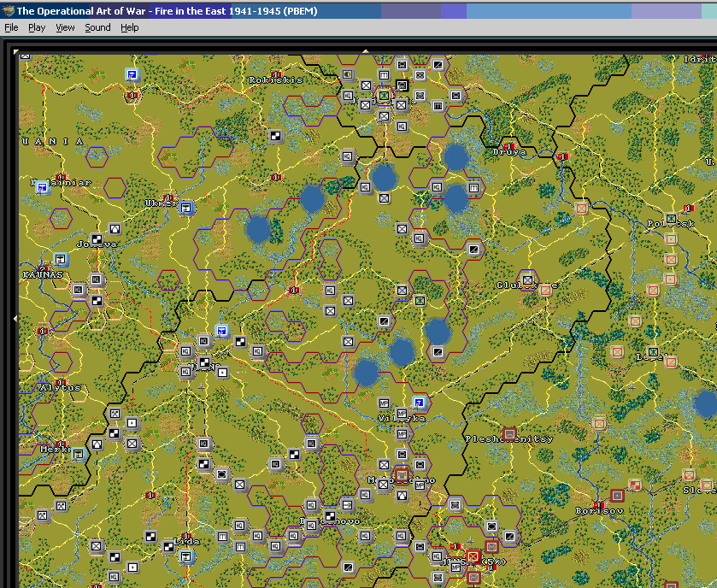This screenshot has width=717, height=588.
Task: Select the triangle-symbol unit north of Jonava
Action: click(115, 228)
